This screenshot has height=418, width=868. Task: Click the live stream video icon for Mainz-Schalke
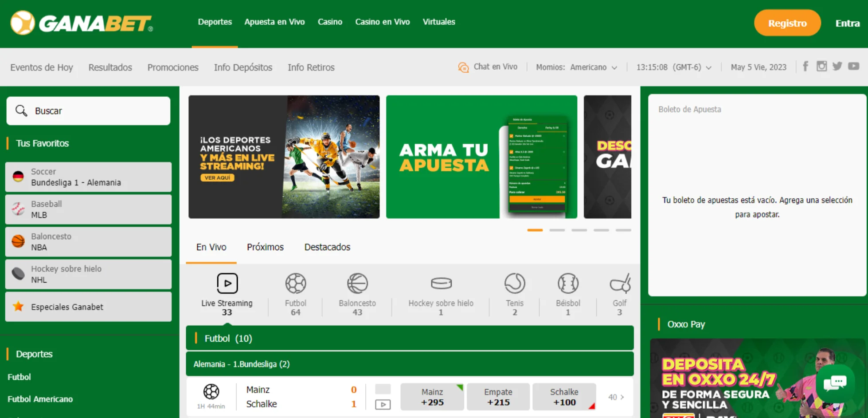(x=383, y=404)
